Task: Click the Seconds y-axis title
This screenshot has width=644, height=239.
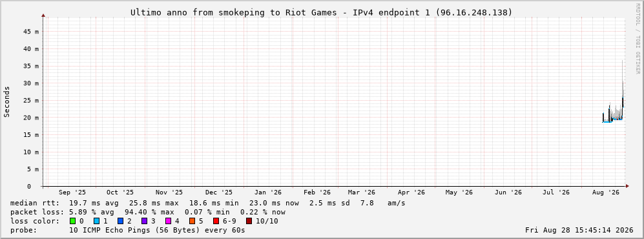Action: (x=7, y=102)
